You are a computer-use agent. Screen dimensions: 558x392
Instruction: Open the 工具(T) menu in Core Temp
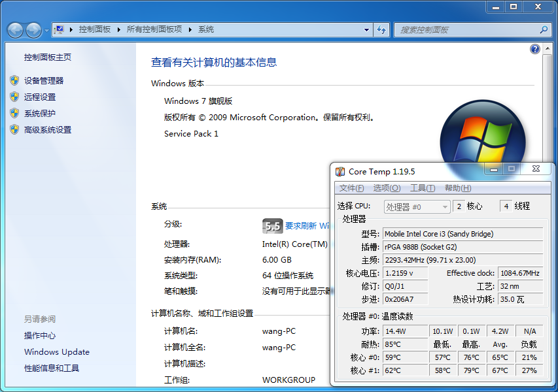pyautogui.click(x=423, y=188)
